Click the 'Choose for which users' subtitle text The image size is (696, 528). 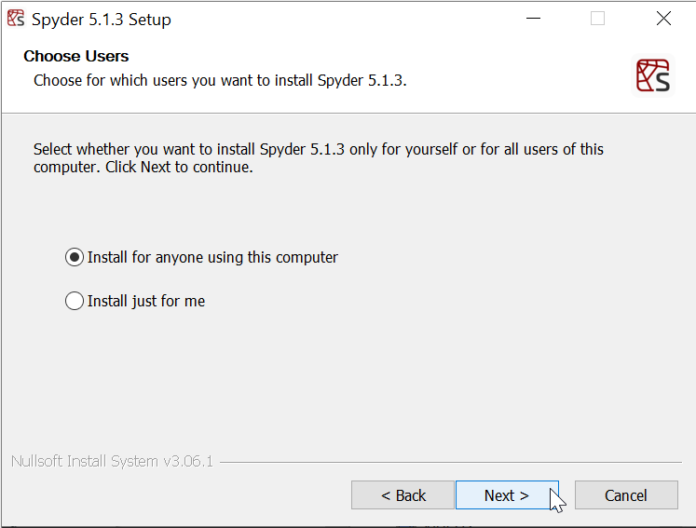220,80
